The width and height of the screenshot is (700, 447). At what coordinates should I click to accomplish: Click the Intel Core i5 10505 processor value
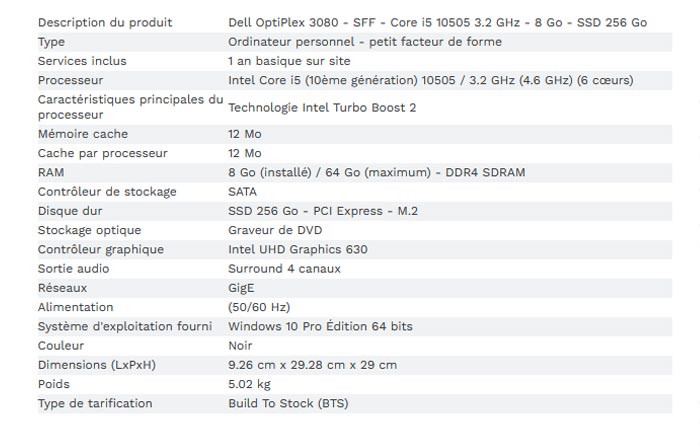tap(431, 80)
